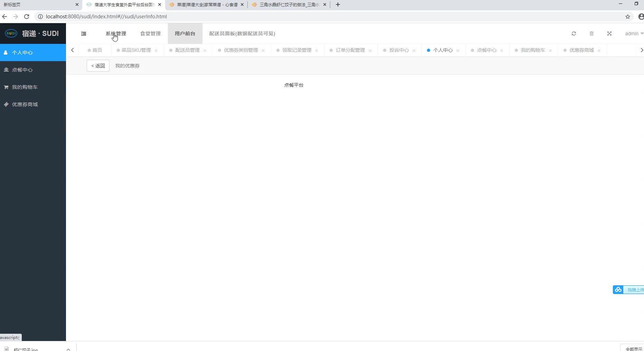Close the 优惠券商城 page tab
The width and height of the screenshot is (644, 351).
pos(599,50)
